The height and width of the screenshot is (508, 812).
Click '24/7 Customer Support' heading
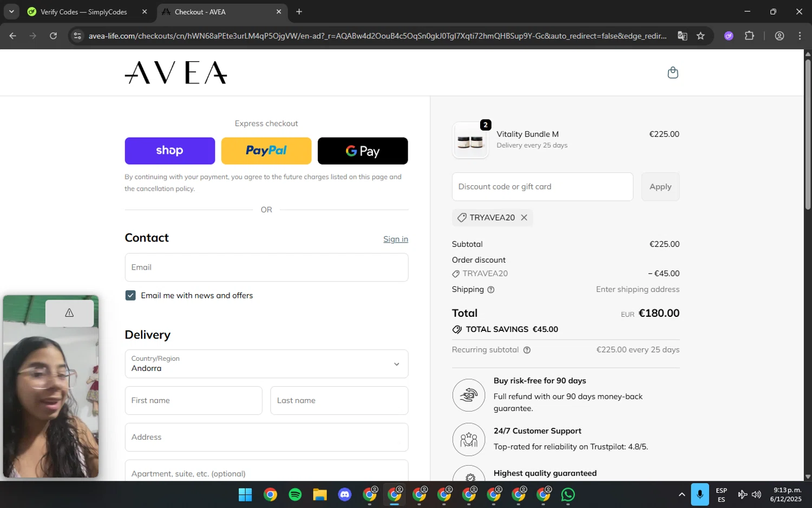point(538,431)
